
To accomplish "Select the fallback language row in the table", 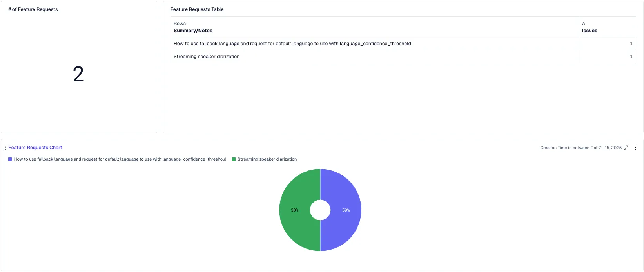I will [x=292, y=44].
